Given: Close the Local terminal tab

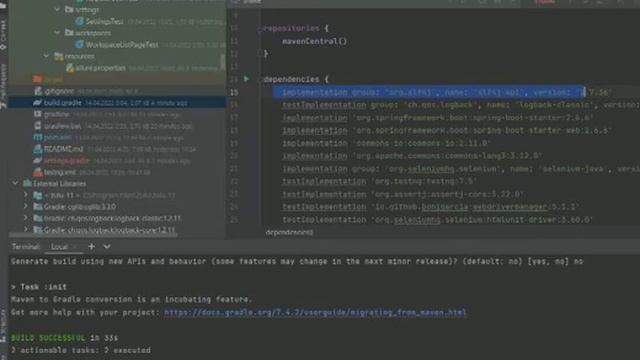Looking at the screenshot, I should click(x=75, y=247).
